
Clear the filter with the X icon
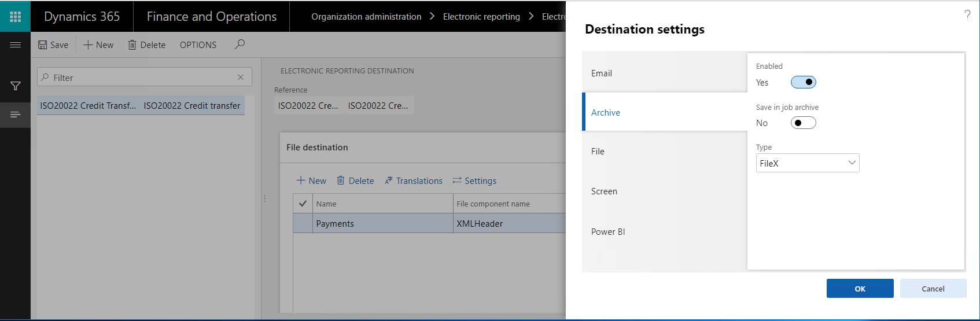click(x=241, y=77)
